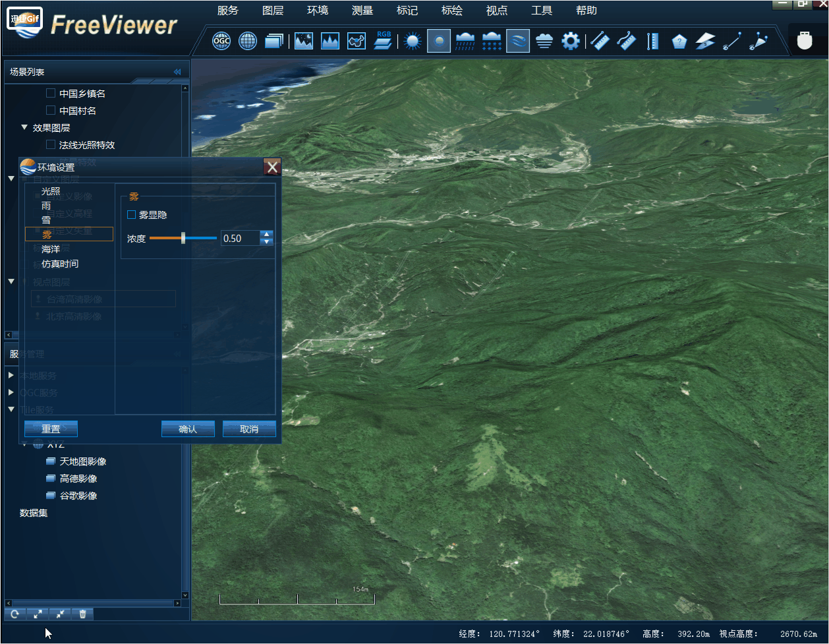Click the trash delete icon
829x644 pixels.
click(x=82, y=614)
